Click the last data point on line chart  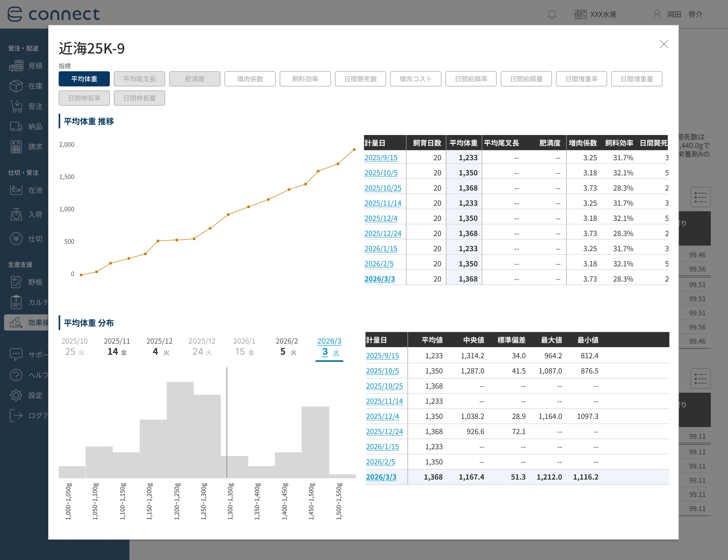click(x=354, y=150)
